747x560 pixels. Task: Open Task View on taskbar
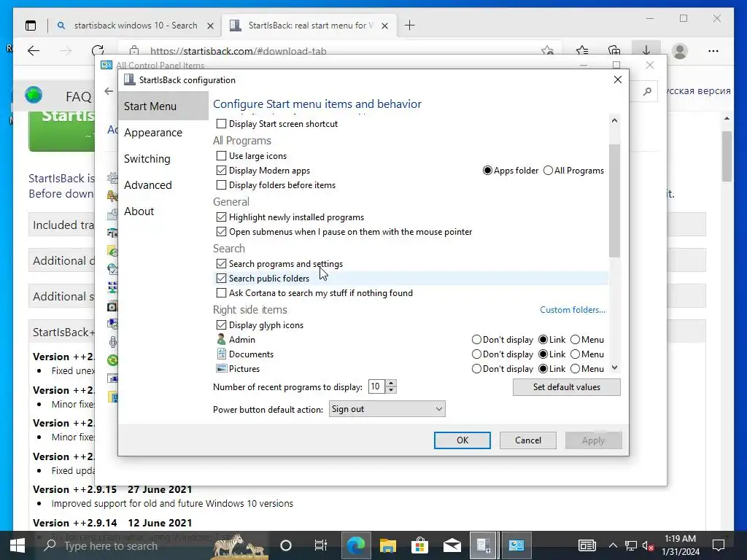tap(321, 545)
